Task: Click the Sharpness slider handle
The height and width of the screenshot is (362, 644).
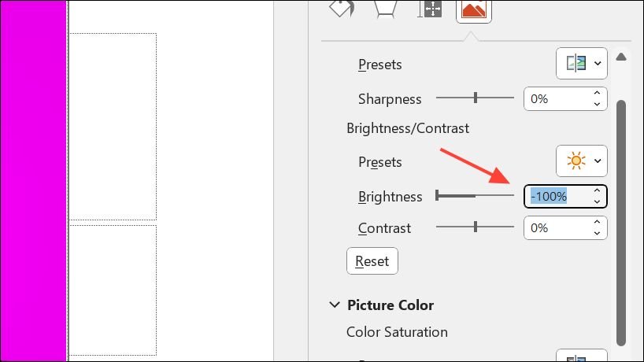Action: pos(476,98)
